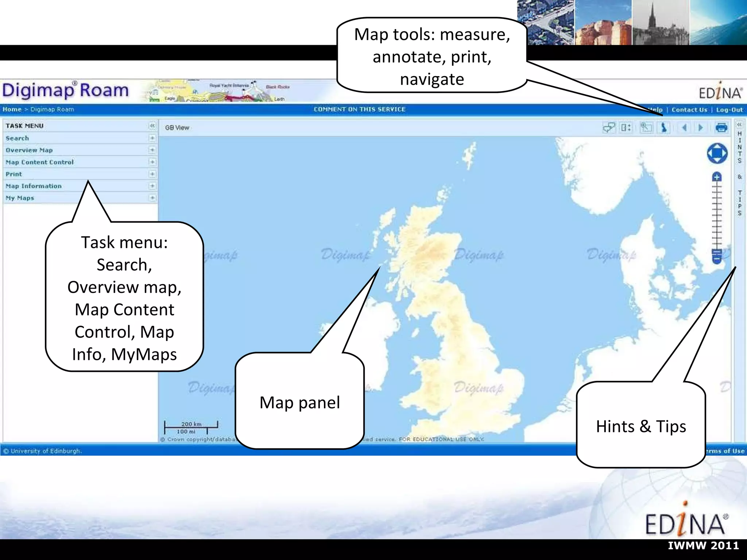747x560 pixels.
Task: Go to next map view arrow
Action: pos(701,128)
